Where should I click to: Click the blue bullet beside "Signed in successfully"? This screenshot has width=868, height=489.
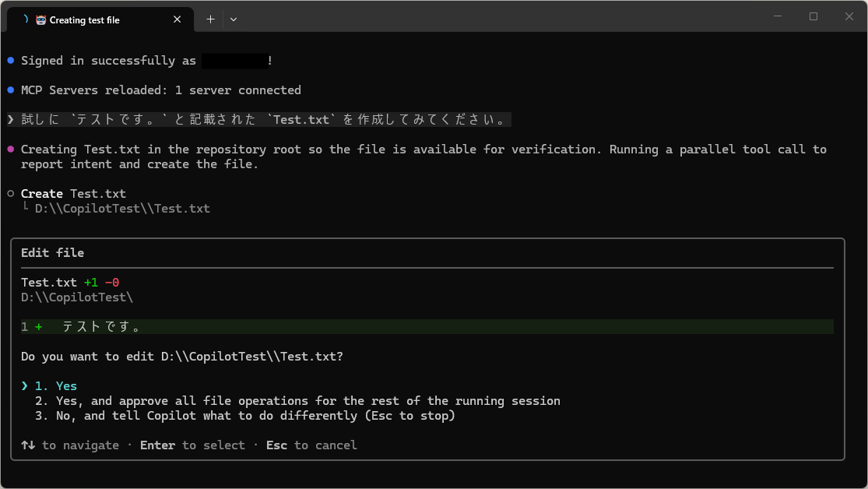[10, 61]
